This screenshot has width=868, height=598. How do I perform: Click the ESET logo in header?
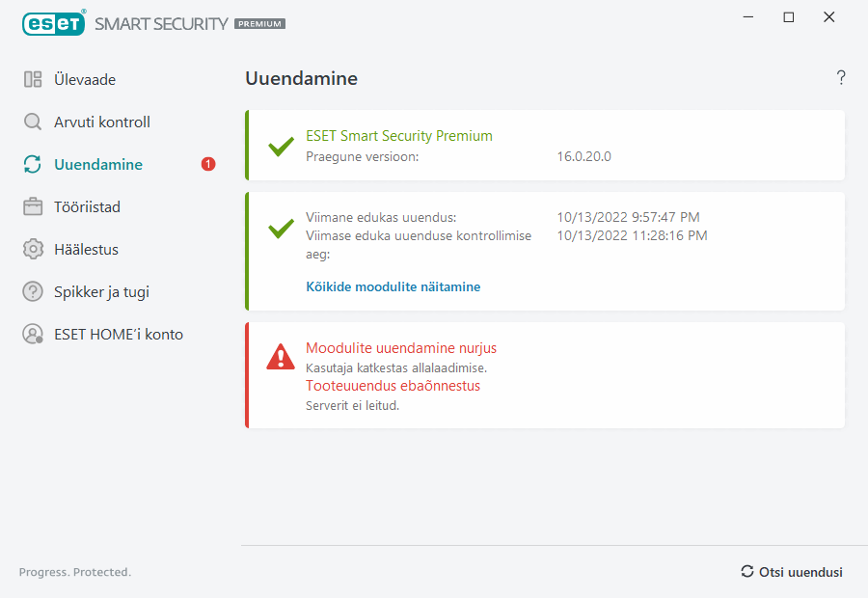[53, 23]
